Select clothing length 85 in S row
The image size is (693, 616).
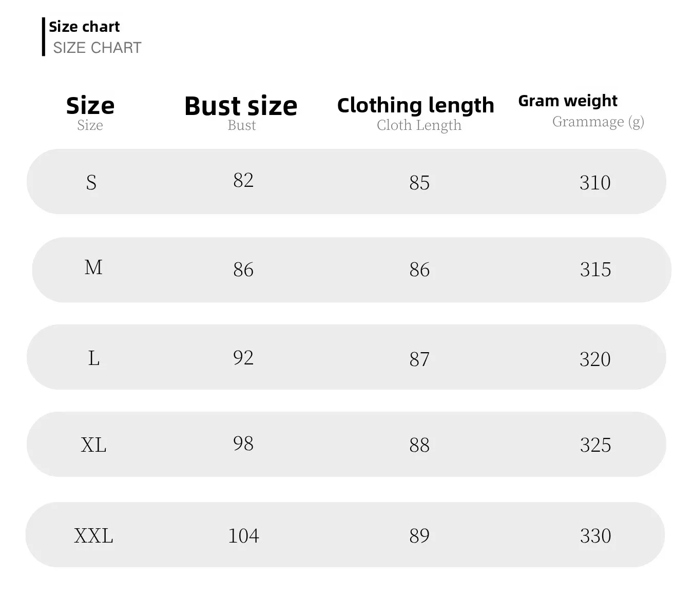(419, 183)
